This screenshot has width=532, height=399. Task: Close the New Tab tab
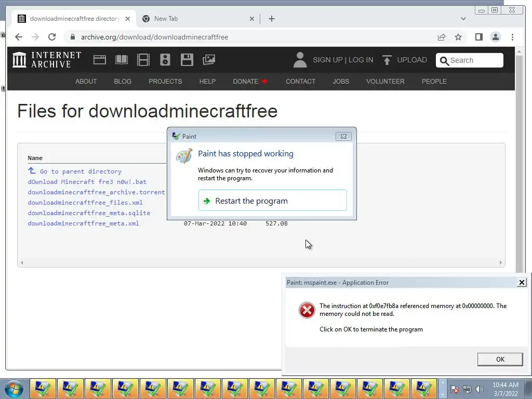[x=252, y=19]
